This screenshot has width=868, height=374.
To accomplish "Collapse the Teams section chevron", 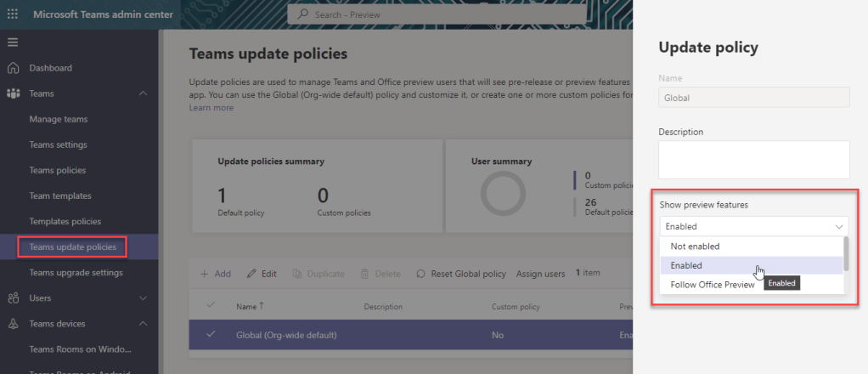I will (x=143, y=93).
